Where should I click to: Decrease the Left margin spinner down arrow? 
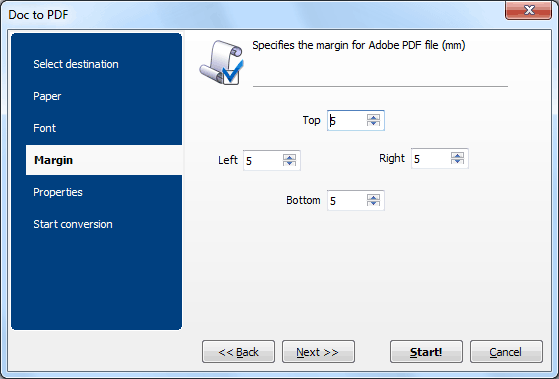point(289,163)
